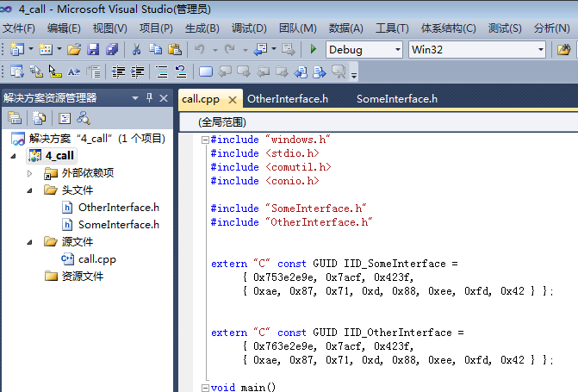Open the Add New Item dropdown arrow
Screen dimensions: 578x392
(x=59, y=49)
